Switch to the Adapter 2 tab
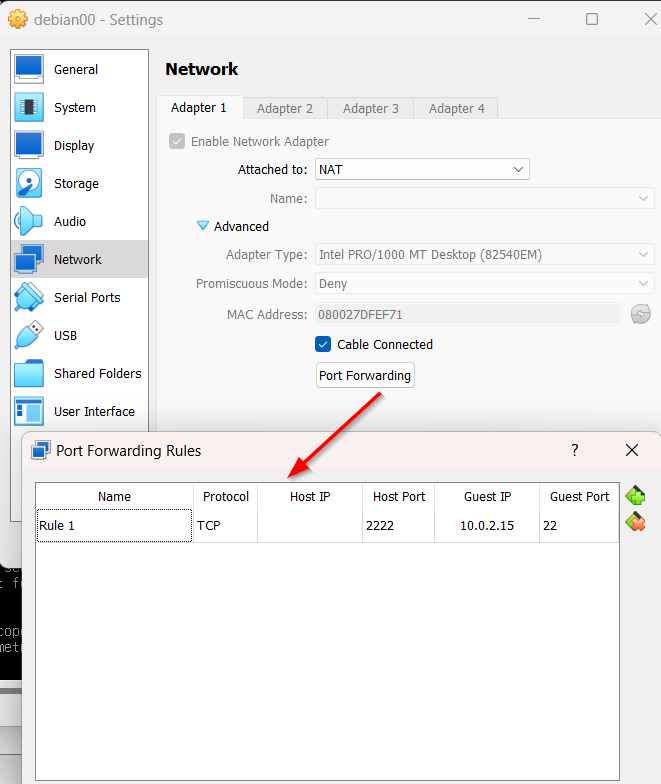 pyautogui.click(x=285, y=108)
